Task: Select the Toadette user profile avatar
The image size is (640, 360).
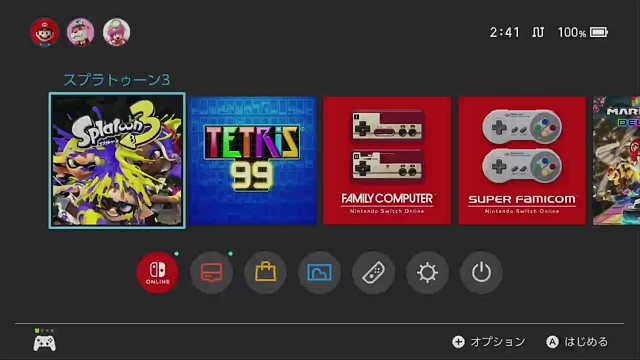Action: point(116,32)
